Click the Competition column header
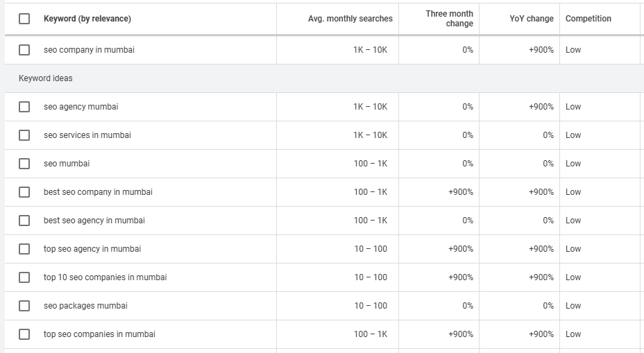 (x=588, y=19)
